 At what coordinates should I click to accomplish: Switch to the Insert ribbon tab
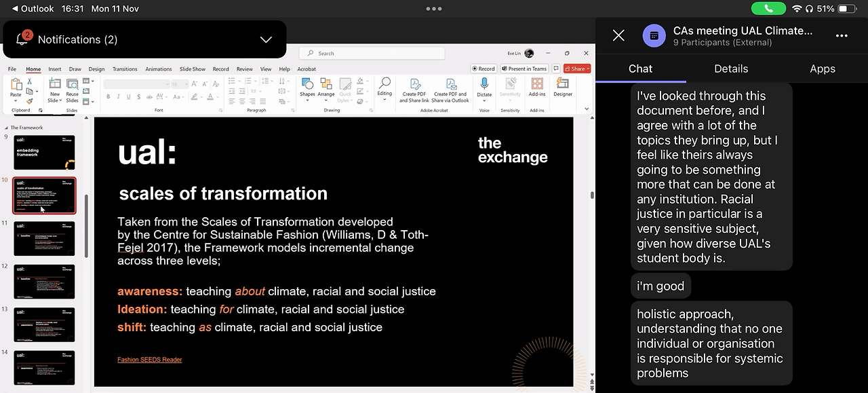pyautogui.click(x=55, y=69)
